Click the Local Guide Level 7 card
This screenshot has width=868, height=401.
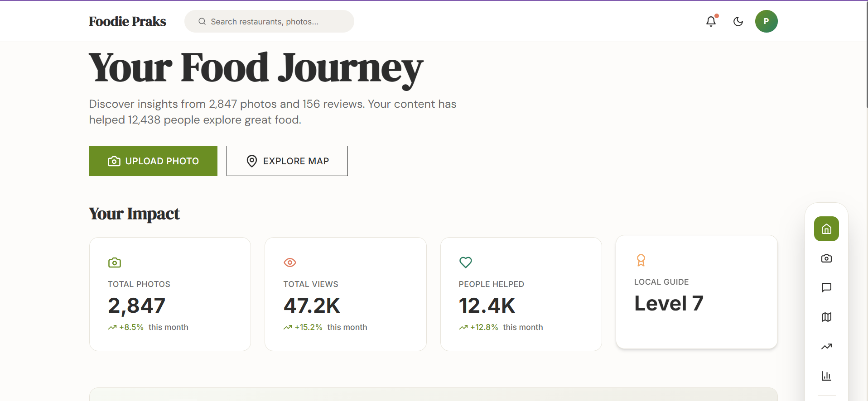[696, 292]
